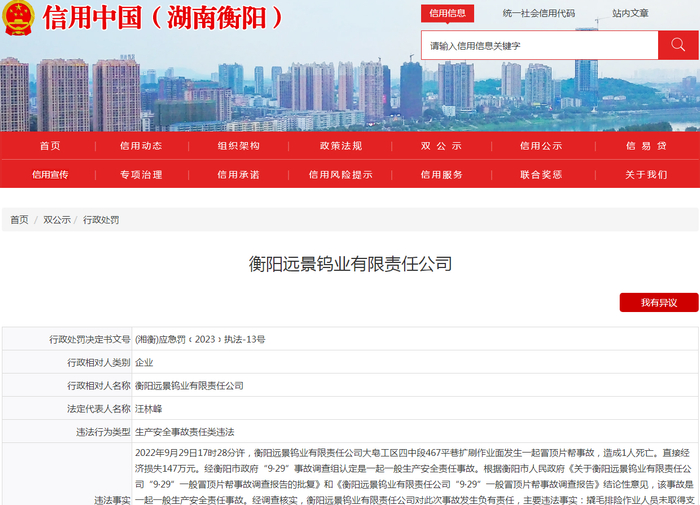Open the 组织架构 navigation item
The width and height of the screenshot is (700, 505).
(x=238, y=146)
